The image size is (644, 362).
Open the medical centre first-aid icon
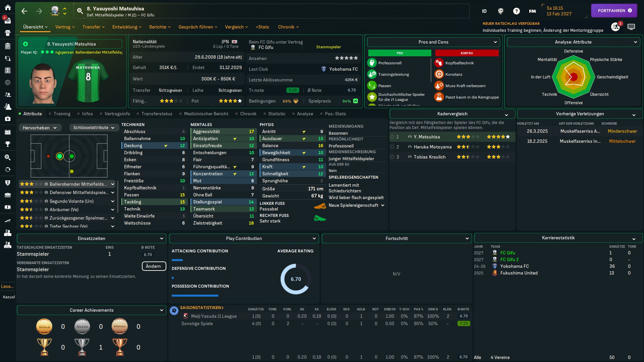[x=7, y=119]
